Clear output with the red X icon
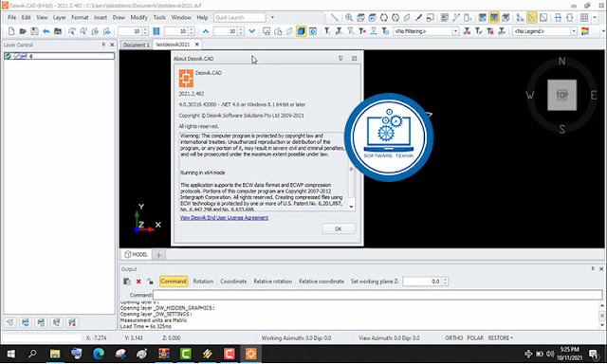This screenshot has width=607, height=364. tap(138, 282)
